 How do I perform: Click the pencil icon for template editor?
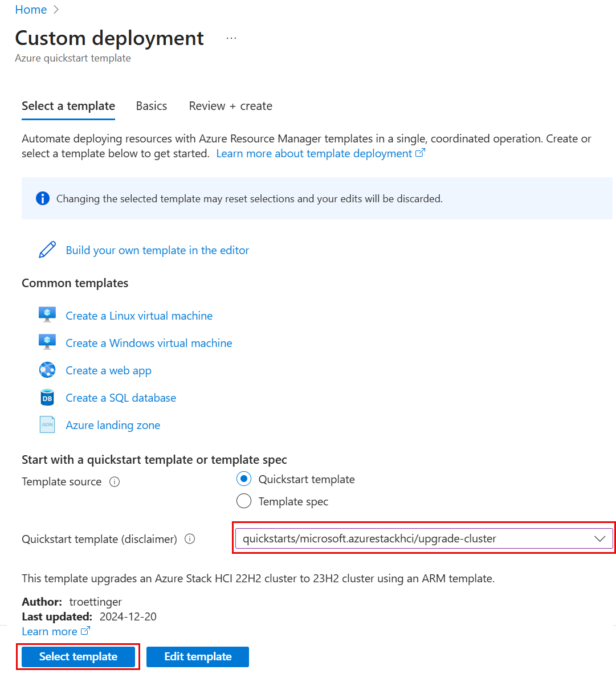coord(47,250)
